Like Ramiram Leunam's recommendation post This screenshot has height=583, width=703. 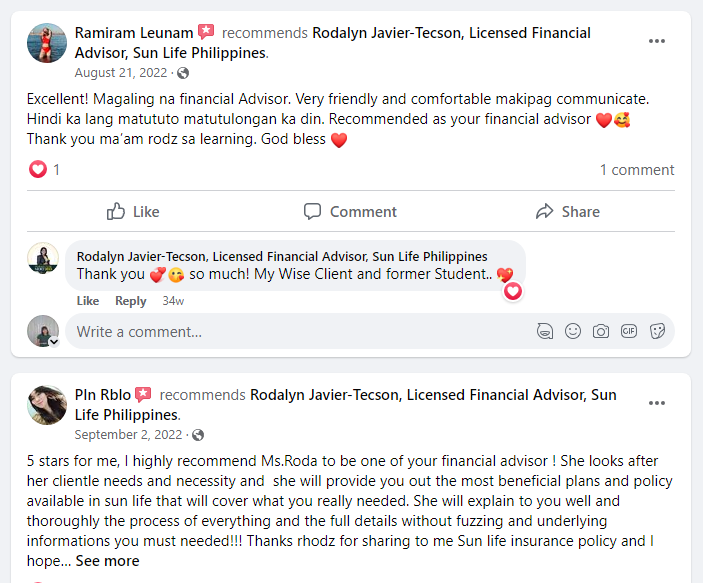(133, 211)
